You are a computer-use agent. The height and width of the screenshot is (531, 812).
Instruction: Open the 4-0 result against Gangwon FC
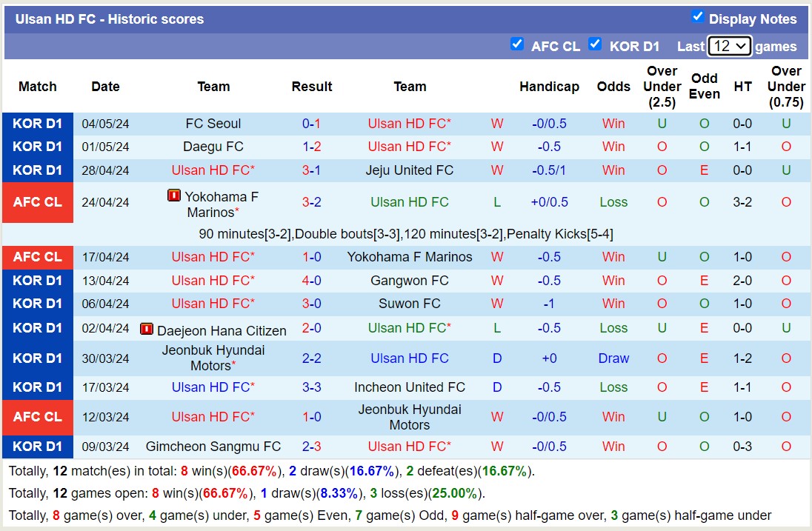(x=311, y=281)
